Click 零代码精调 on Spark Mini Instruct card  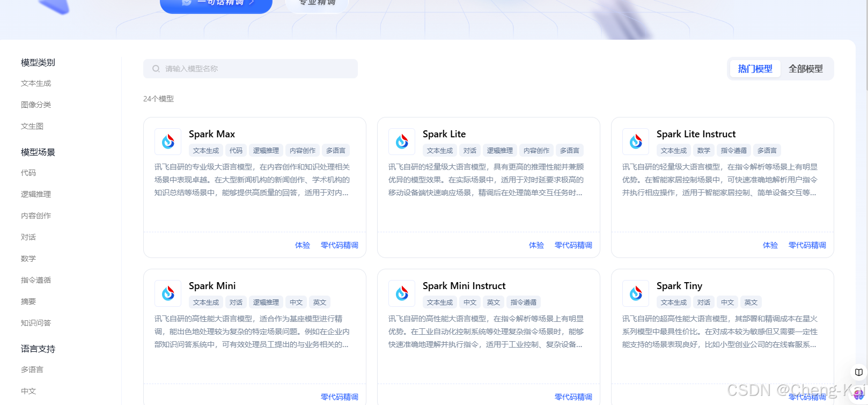pyautogui.click(x=573, y=397)
